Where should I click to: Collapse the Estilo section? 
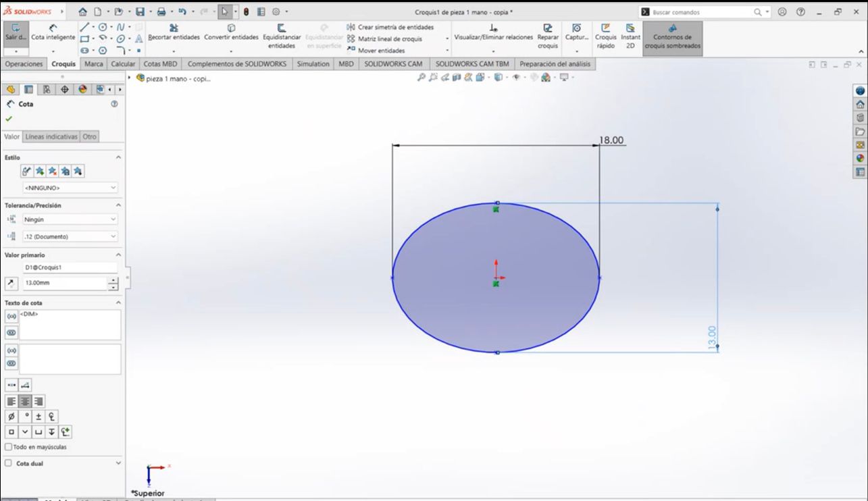118,157
